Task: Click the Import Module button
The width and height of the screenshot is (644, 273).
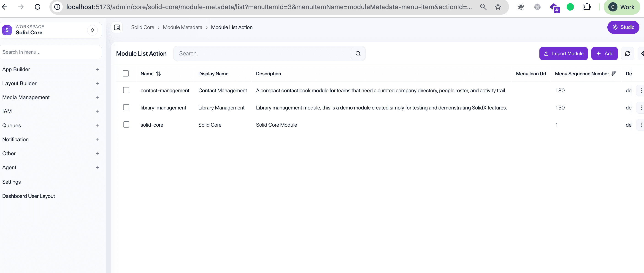Action: [563, 54]
